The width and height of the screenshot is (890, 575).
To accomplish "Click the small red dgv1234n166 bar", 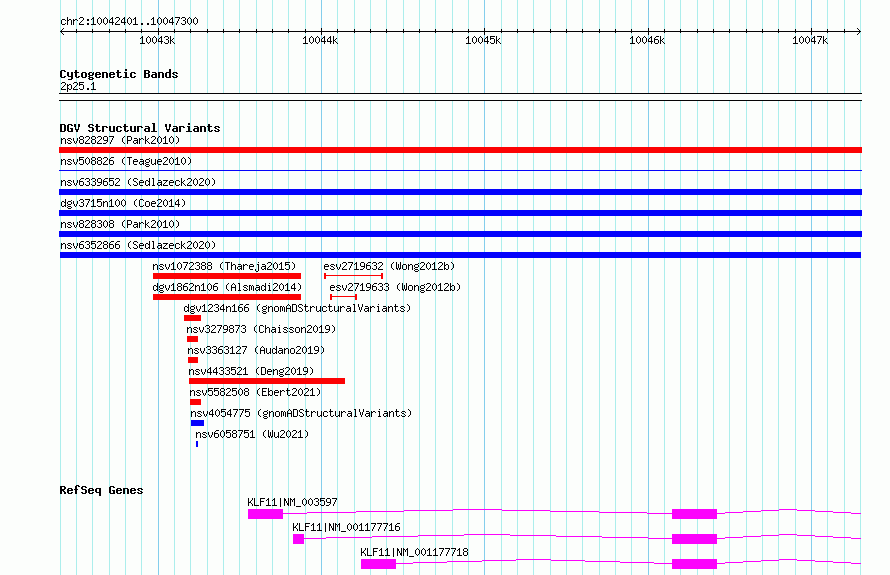I will tap(192, 318).
